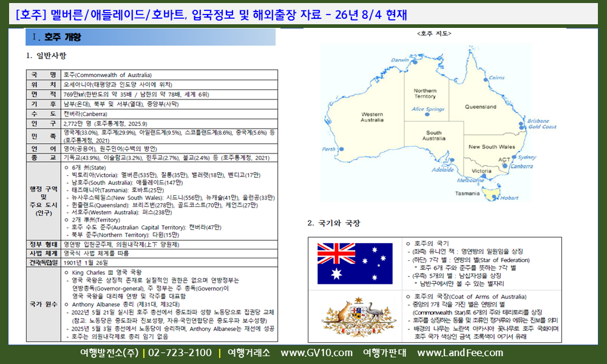This screenshot has width=607, height=364.
Task: Click the 행정 구역 및 주요 도시 header cell
Action: coord(44,201)
